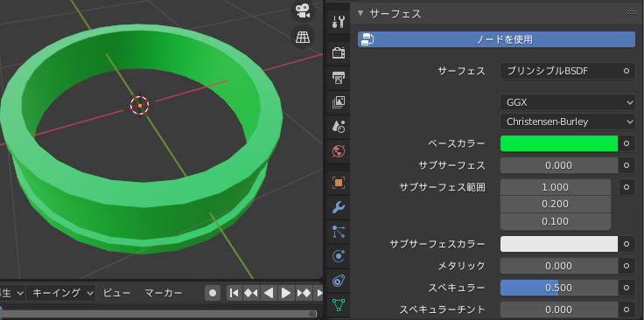Viewport: 644px width, 320px height.
Task: Switch perspective/orthographic grid view icon
Action: pyautogui.click(x=303, y=38)
